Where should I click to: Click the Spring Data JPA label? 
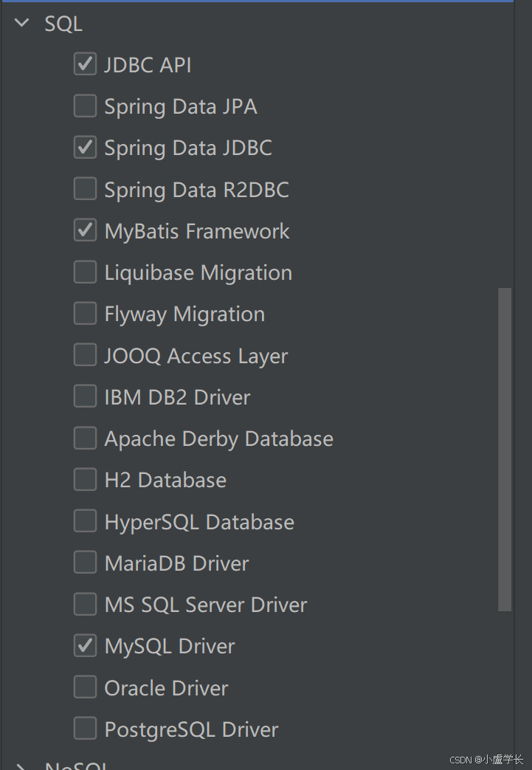coord(181,106)
